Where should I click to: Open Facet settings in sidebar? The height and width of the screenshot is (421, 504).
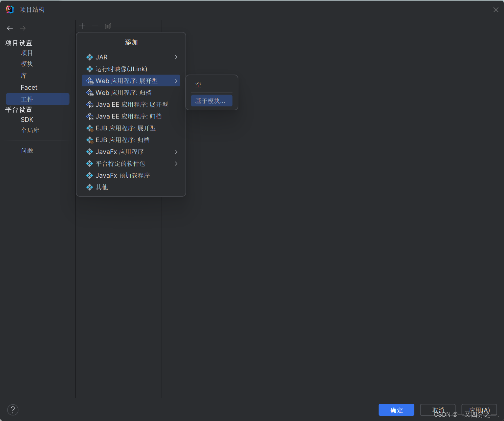(x=29, y=87)
